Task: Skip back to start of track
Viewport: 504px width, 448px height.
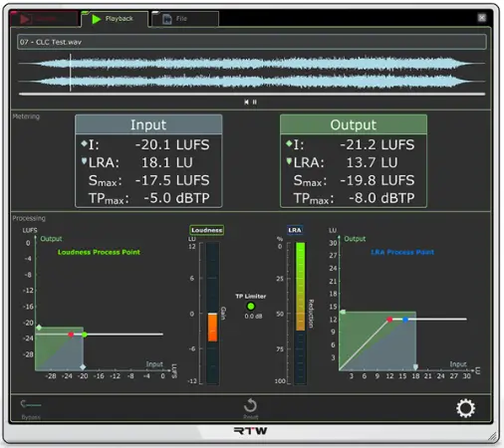Action: pyautogui.click(x=246, y=102)
